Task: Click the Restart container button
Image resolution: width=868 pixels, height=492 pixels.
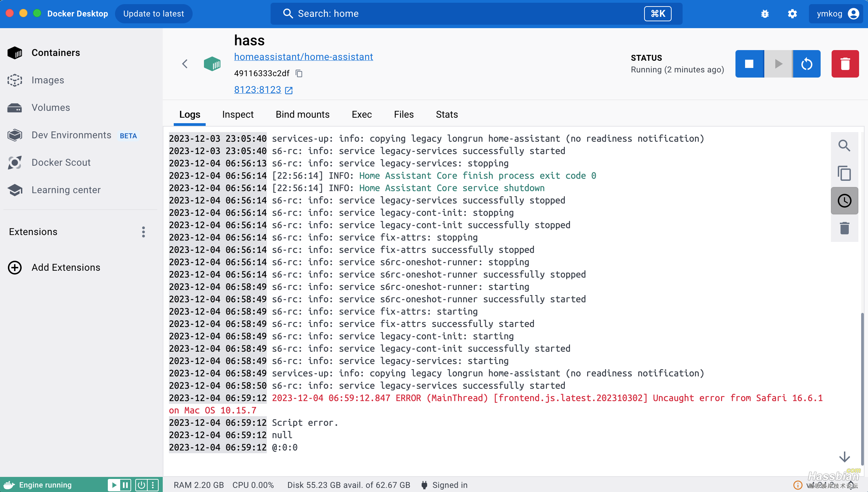Action: 807,64
